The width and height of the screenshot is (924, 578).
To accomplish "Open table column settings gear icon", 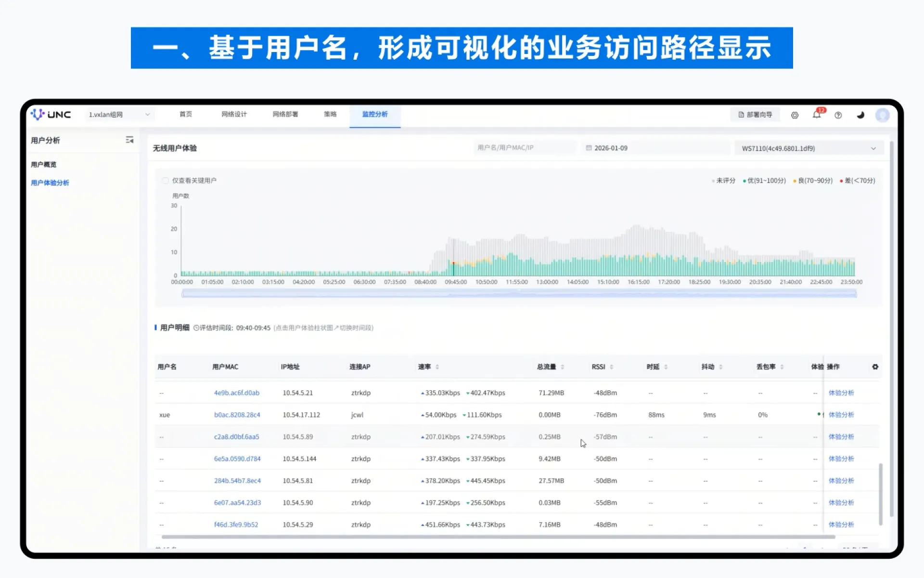I will coord(875,367).
